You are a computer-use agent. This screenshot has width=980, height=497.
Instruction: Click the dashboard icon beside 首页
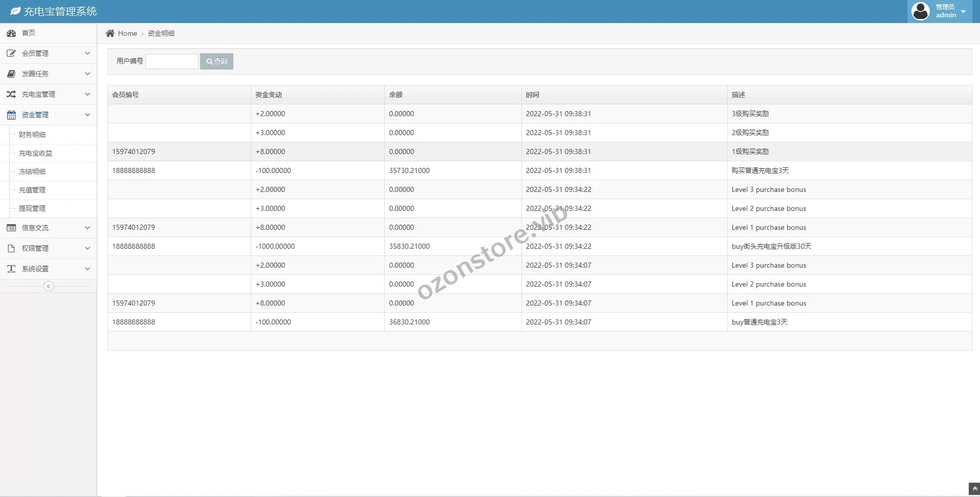[11, 33]
